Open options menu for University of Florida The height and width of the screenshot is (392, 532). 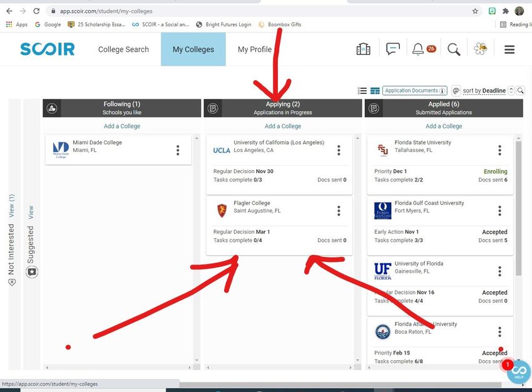500,271
